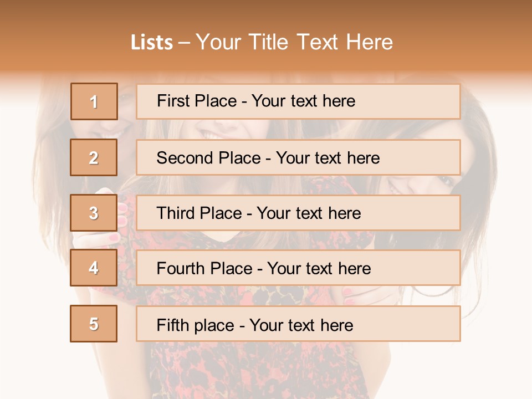Click the First Place text bar
The height and width of the screenshot is (399, 532).
(x=298, y=101)
